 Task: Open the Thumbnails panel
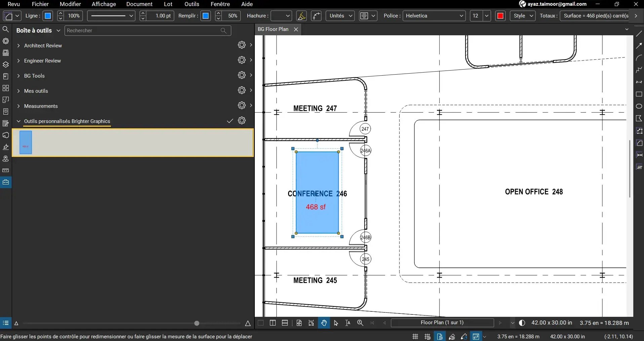click(x=5, y=53)
